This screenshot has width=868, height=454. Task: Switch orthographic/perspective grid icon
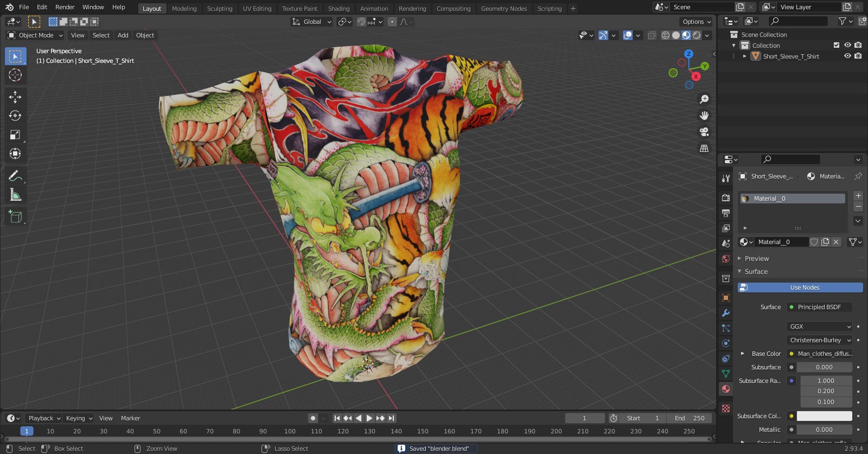(x=704, y=148)
